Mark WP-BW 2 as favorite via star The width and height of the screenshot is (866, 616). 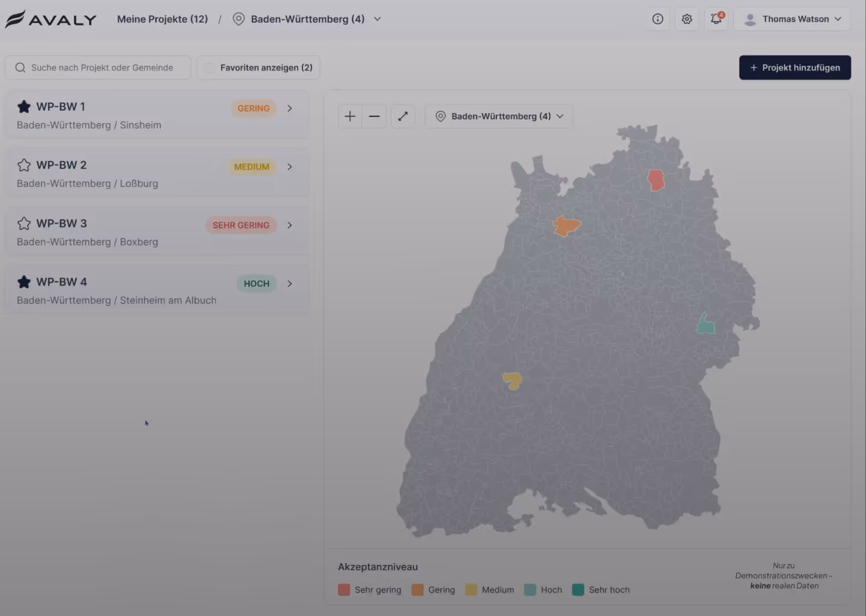pos(24,165)
